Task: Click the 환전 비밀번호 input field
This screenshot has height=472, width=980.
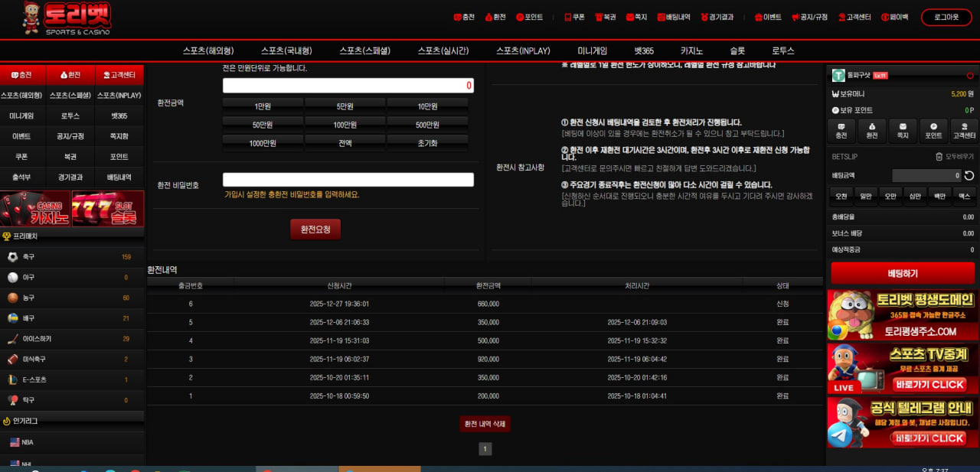Action: 348,180
